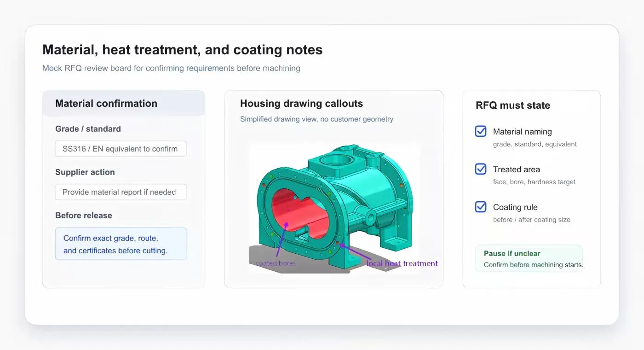
Task: Click 'grade, standard, equivalent' subtext
Action: [x=535, y=144]
